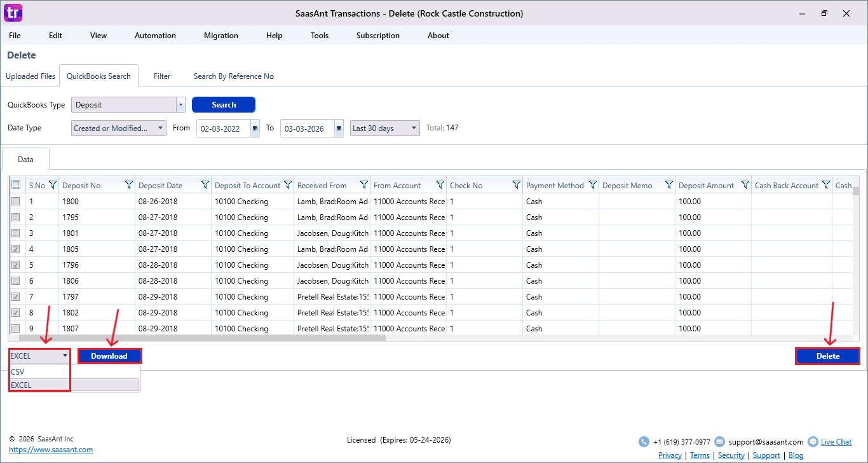
Task: Click the blue Search button
Action: 224,105
